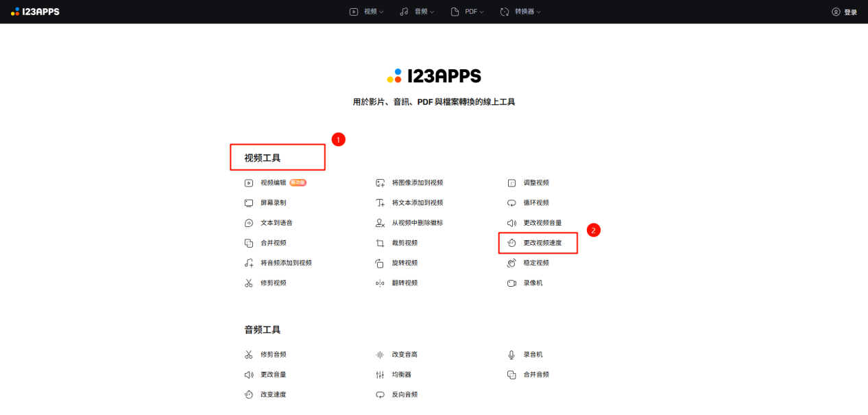Open the 屏幕录制 link
The width and height of the screenshot is (868, 415).
pos(274,203)
